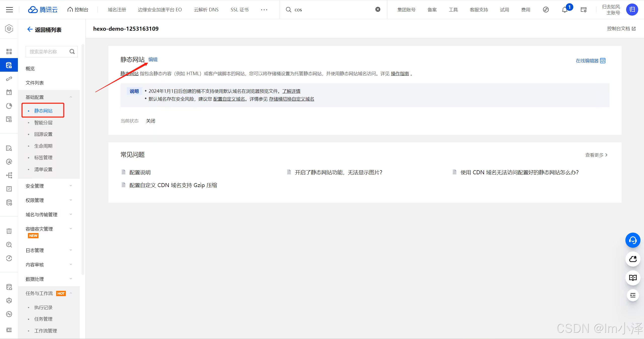Click the search magnifier icon in top bar
Viewport: 644px width, 339px height.
(288, 10)
